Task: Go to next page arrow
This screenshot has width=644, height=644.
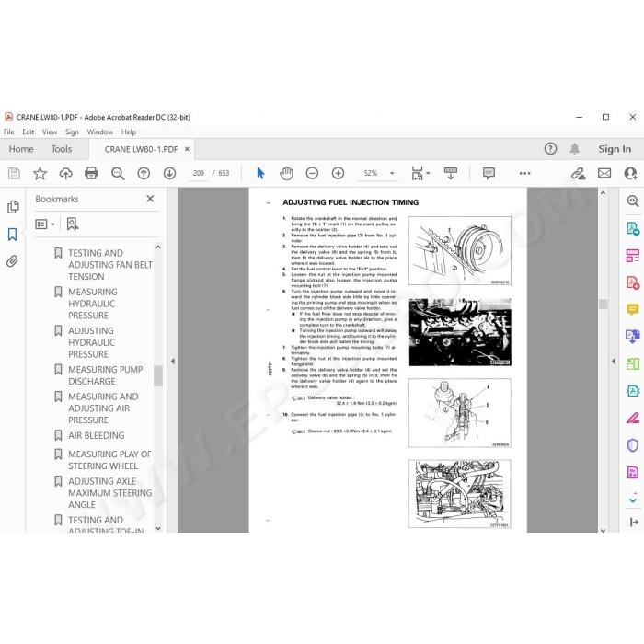Action: [x=169, y=173]
